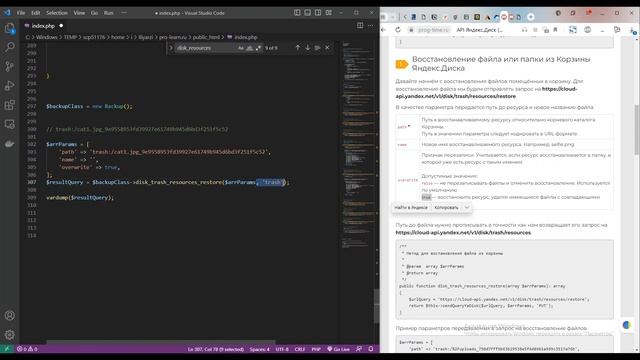
Task: Open the editor More Actions ellipsis
Action: (x=371, y=25)
